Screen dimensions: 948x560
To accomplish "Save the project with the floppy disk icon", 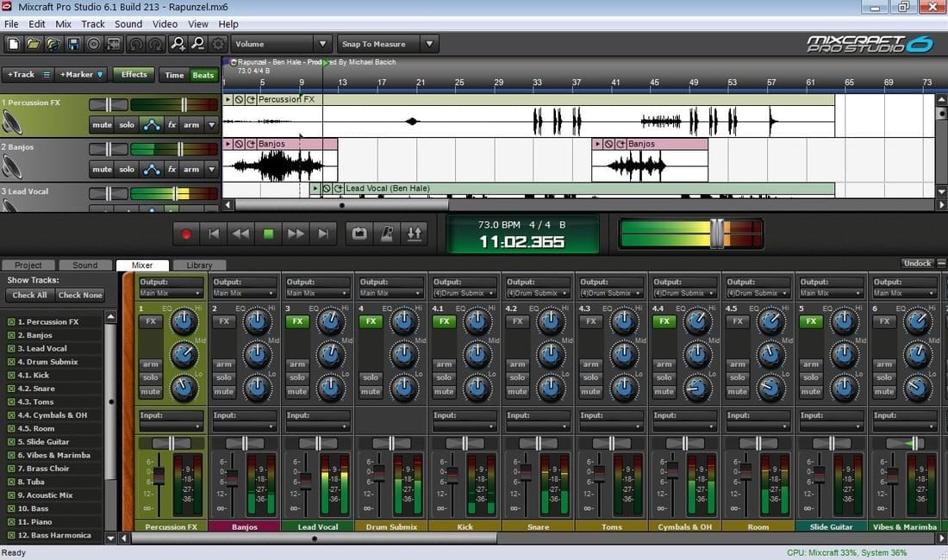I will tap(74, 44).
